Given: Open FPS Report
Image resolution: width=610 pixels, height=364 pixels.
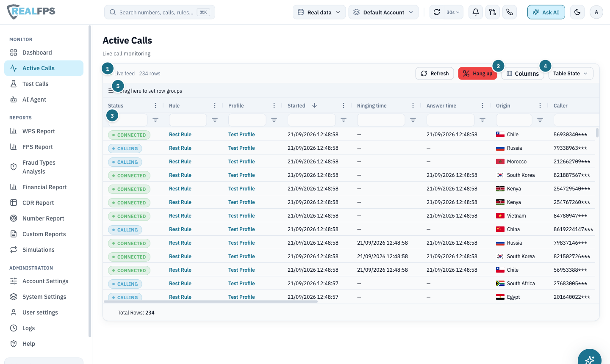Looking at the screenshot, I should [x=44, y=147].
